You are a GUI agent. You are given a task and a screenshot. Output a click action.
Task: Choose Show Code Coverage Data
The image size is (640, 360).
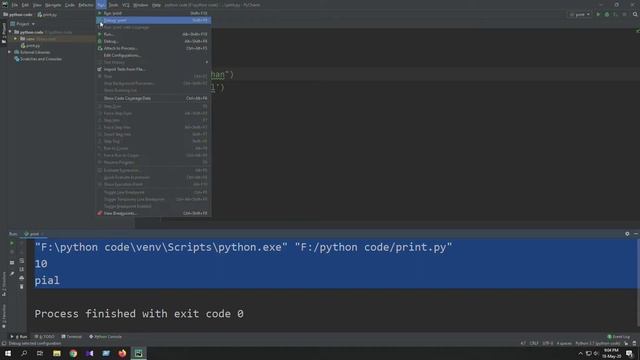(153, 98)
